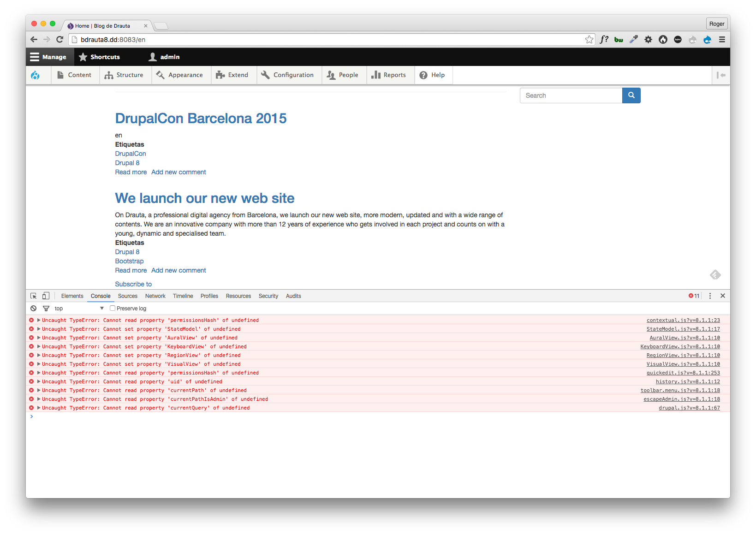
Task: Enable the Preserve log checkbox
Action: (113, 309)
